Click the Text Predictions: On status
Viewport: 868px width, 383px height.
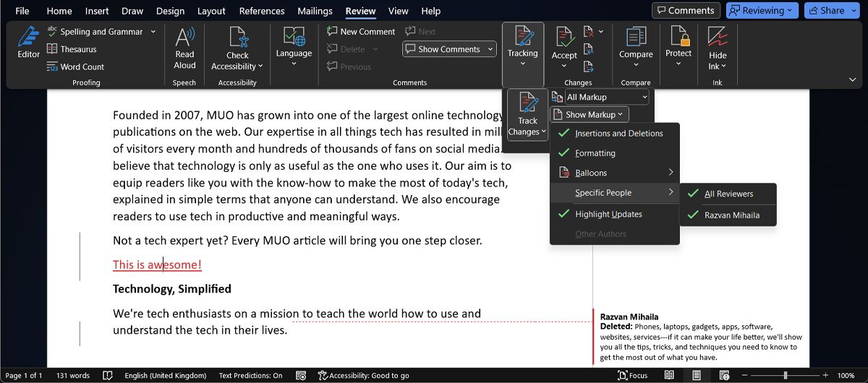tap(250, 376)
